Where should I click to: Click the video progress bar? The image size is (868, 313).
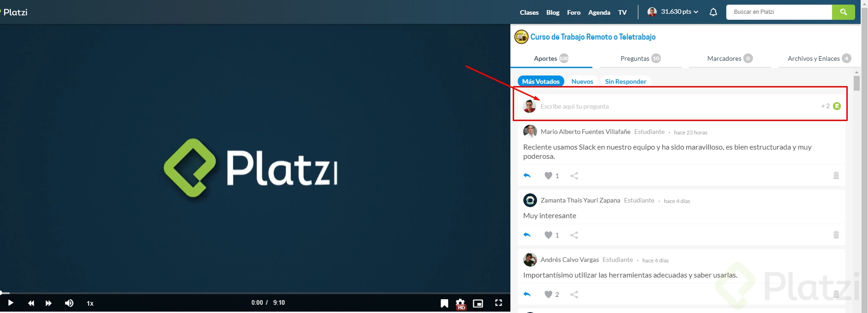[x=255, y=293]
